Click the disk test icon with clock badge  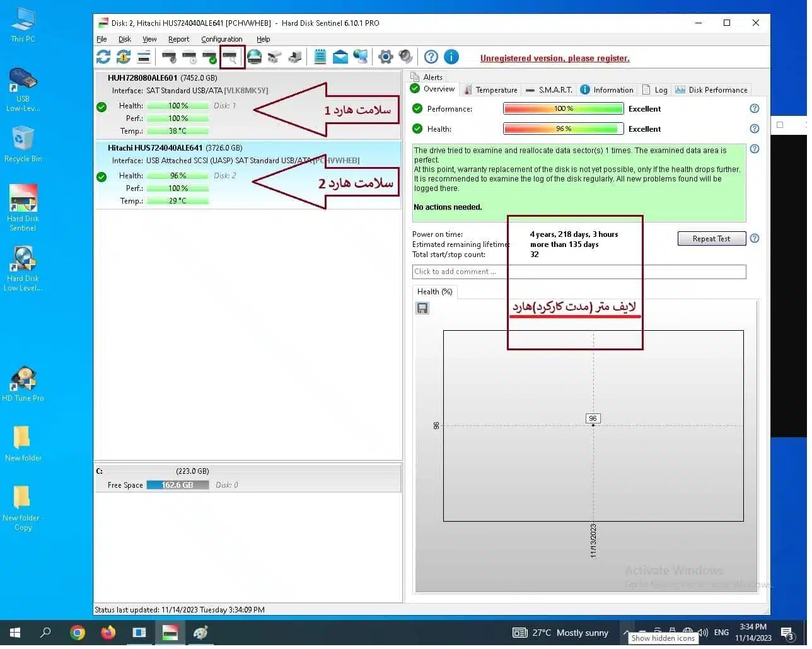point(190,57)
